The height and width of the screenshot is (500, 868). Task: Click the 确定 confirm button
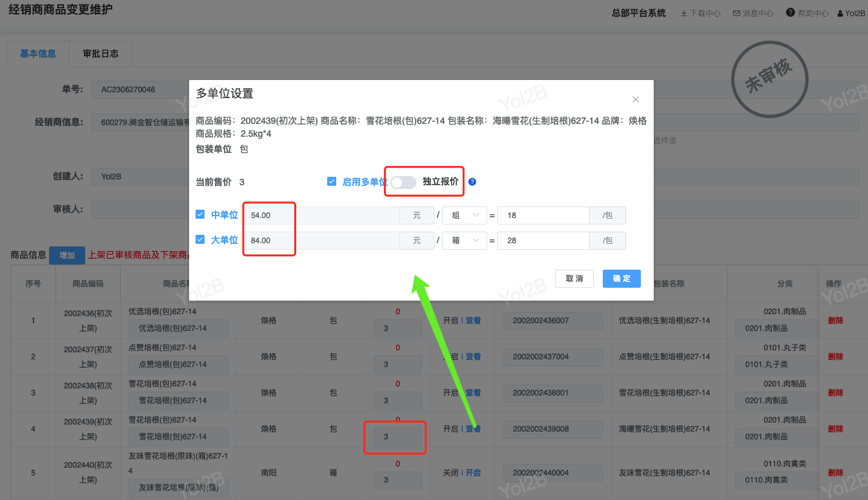tap(621, 279)
